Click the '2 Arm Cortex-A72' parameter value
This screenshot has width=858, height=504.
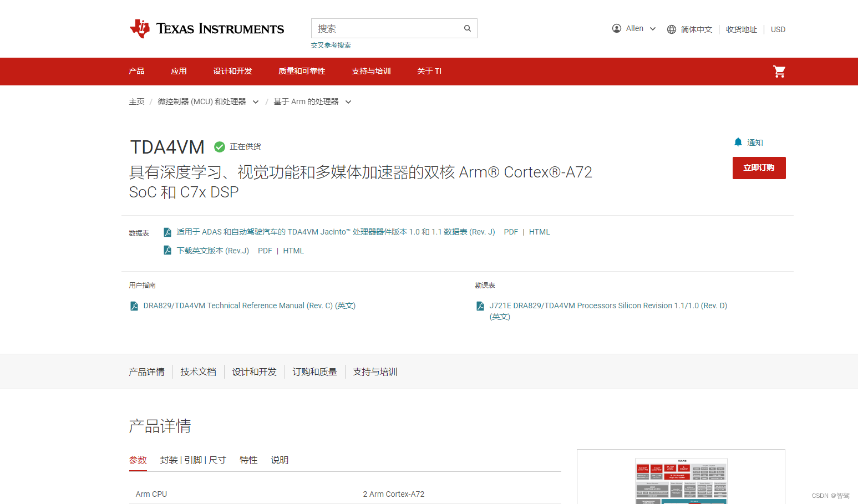click(394, 495)
